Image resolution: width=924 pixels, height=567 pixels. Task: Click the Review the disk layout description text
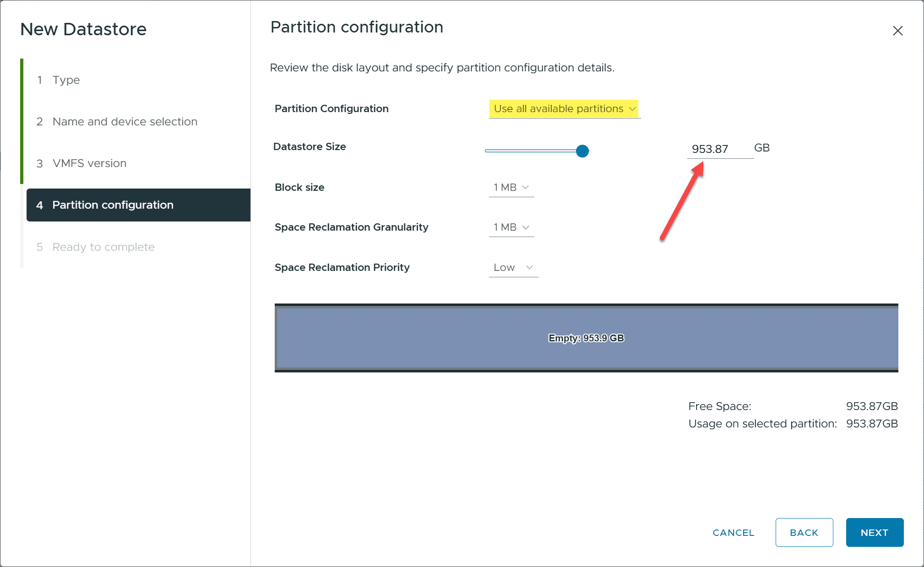click(x=442, y=68)
